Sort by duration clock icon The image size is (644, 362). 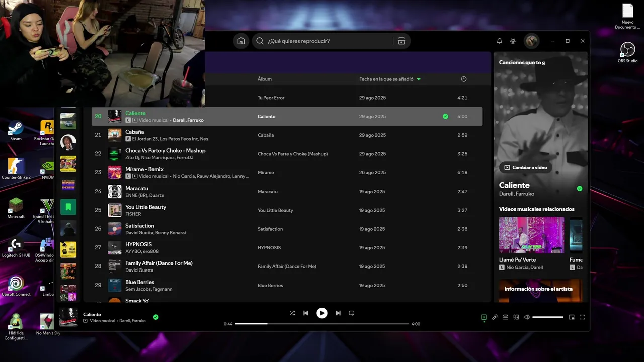[x=464, y=79]
